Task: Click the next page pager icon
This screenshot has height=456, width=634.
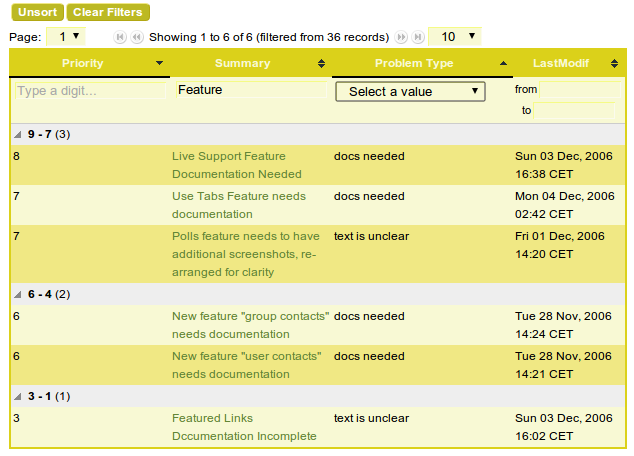Action: pyautogui.click(x=402, y=37)
